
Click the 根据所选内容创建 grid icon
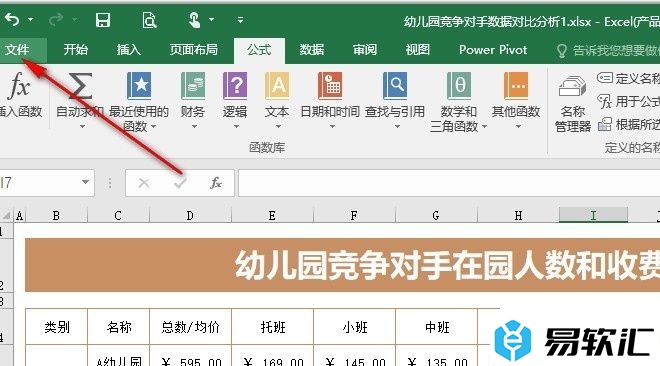tap(605, 124)
